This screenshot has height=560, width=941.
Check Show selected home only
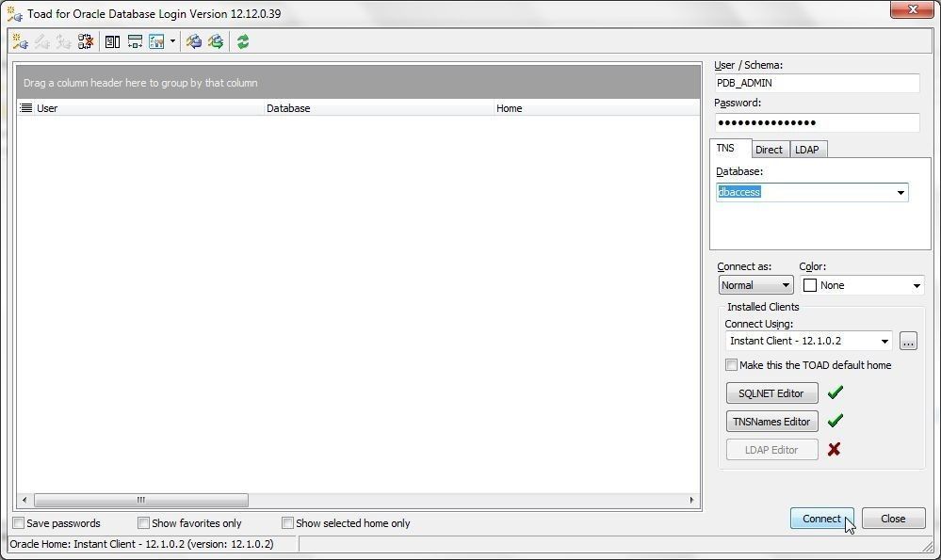click(287, 523)
